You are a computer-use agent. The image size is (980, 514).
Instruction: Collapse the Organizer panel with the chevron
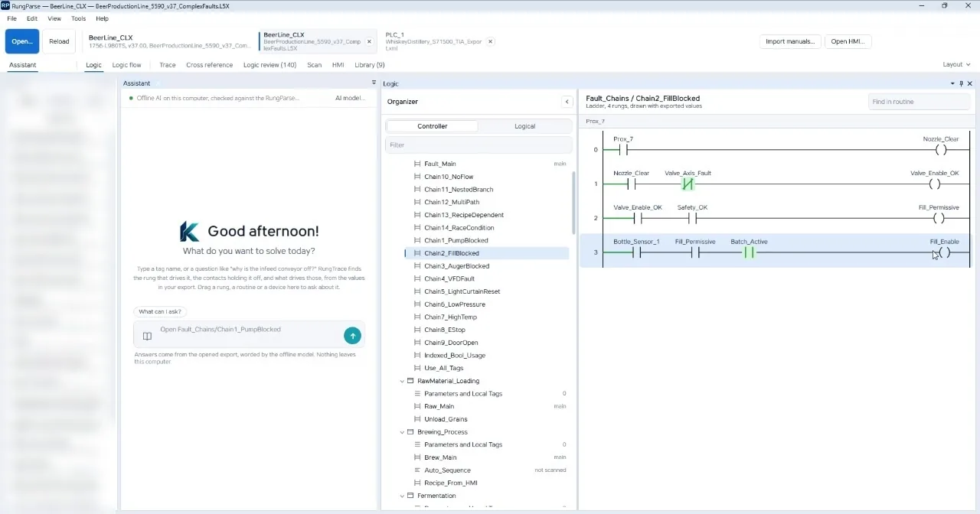click(x=567, y=102)
